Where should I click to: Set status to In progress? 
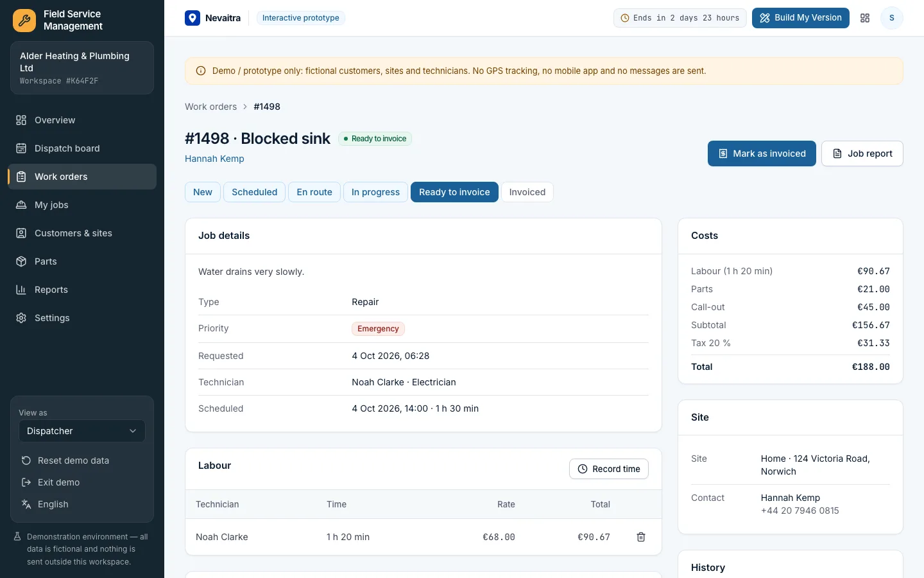pyautogui.click(x=375, y=192)
